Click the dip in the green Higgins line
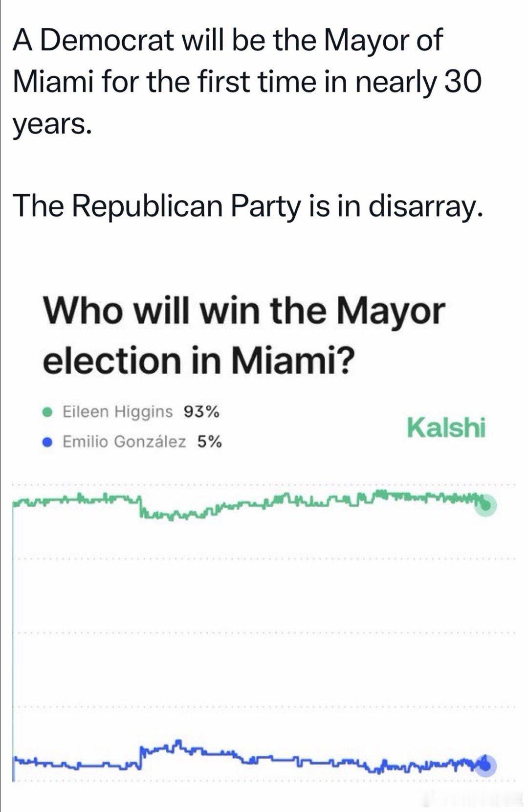 click(x=152, y=514)
